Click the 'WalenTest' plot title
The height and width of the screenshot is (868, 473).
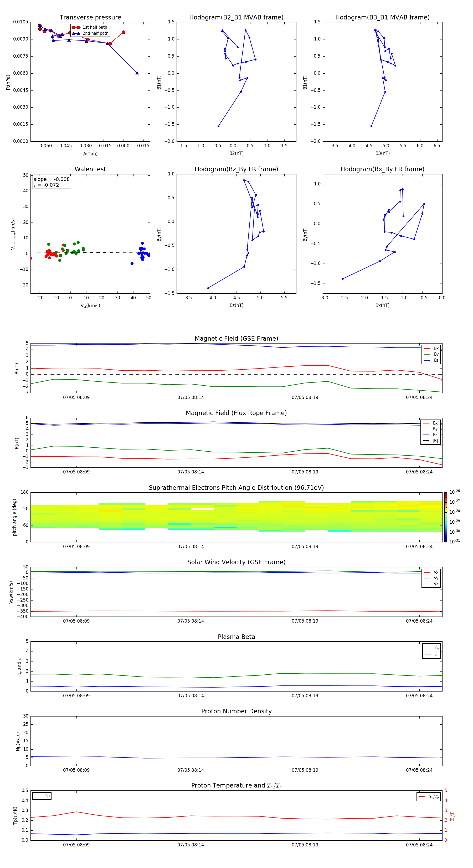click(x=90, y=169)
